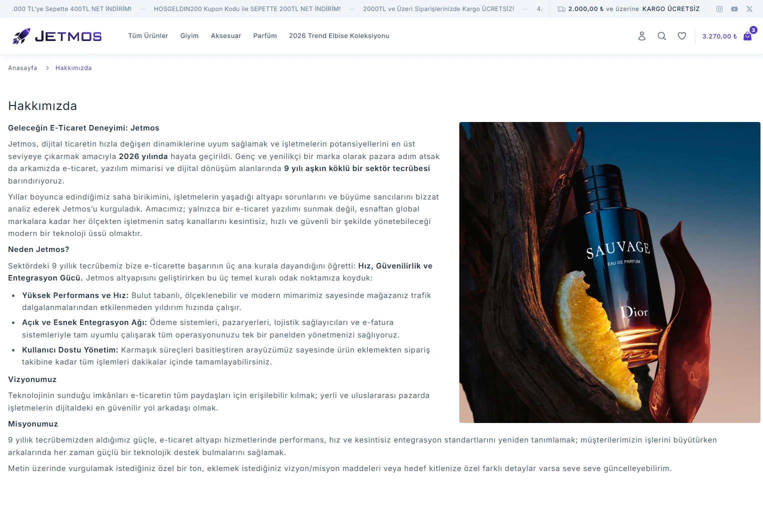Click the search magnifier icon
Screen dimensions: 763x532
pyautogui.click(x=662, y=36)
